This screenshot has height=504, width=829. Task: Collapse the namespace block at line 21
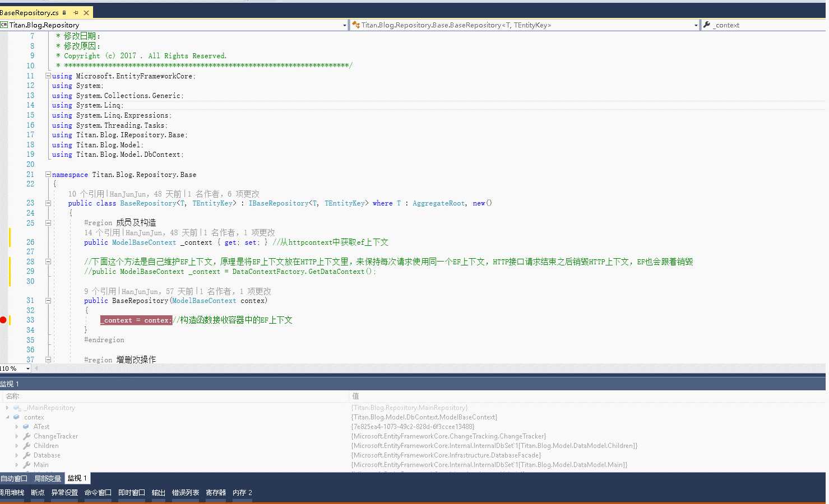[x=48, y=174]
